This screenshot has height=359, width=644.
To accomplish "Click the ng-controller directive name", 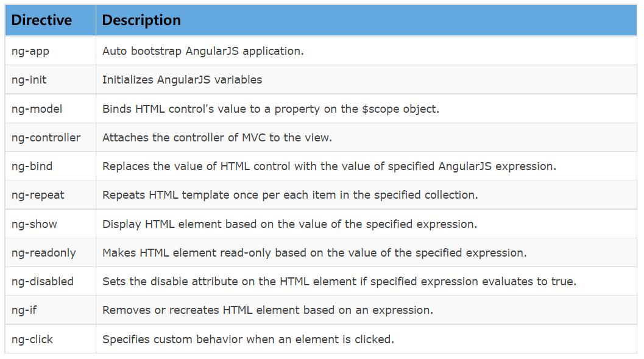I will 46,138.
